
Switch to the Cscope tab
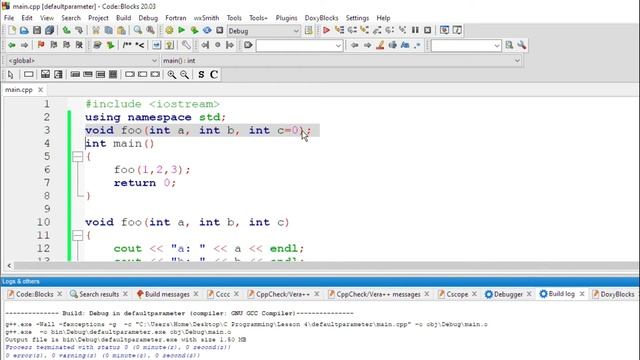coord(457,294)
